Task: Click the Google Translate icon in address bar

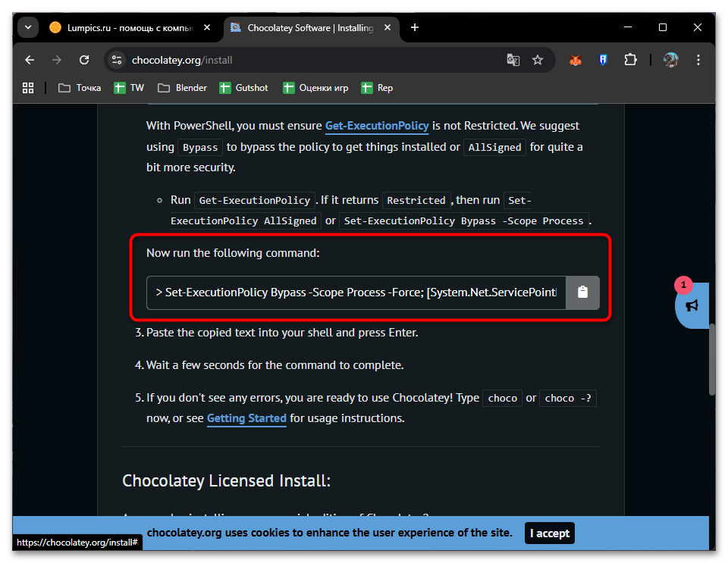Action: point(513,59)
